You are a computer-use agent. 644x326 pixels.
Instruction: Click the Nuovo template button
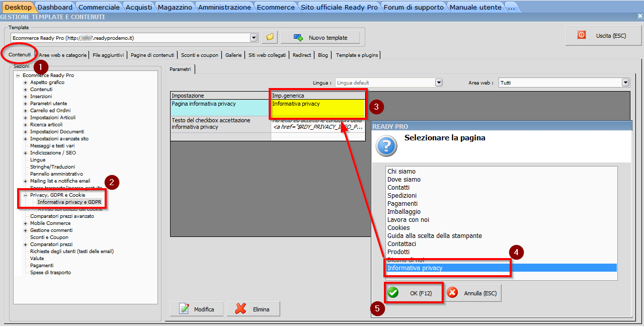coord(320,38)
